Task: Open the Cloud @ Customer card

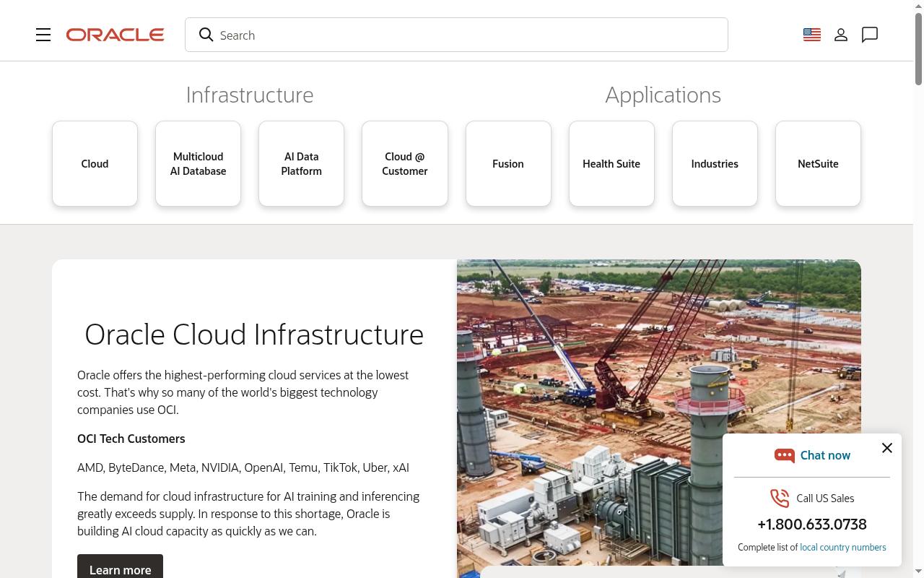Action: (405, 163)
